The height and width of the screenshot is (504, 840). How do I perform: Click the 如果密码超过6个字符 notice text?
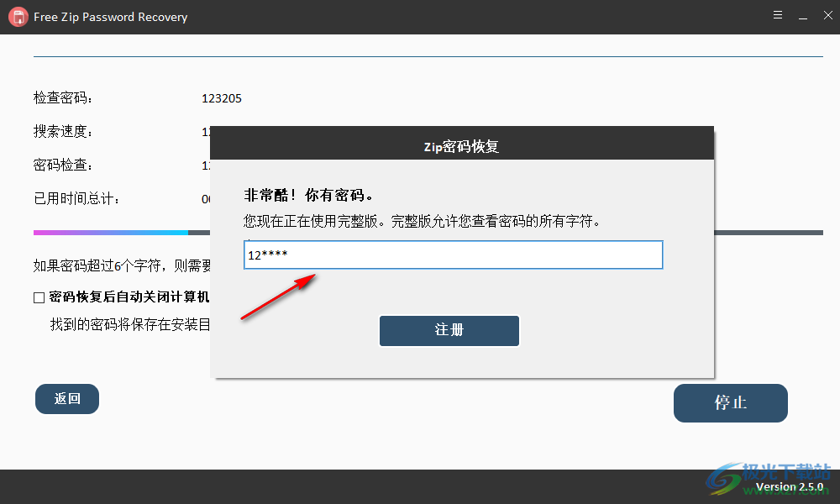point(122,265)
